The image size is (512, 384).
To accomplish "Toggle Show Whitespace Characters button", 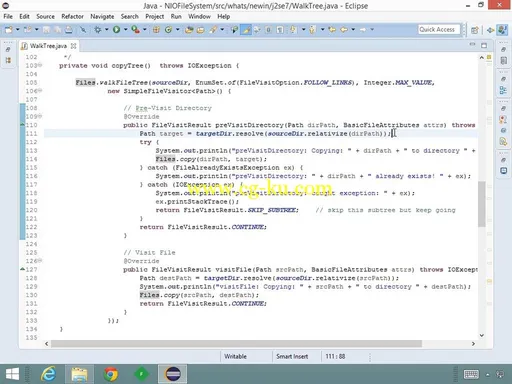I will (280, 30).
